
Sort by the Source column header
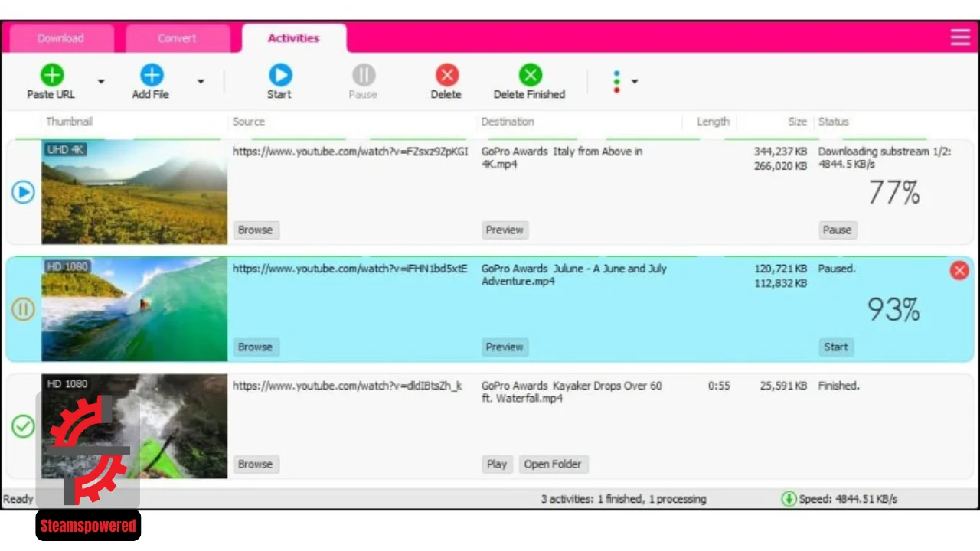249,122
